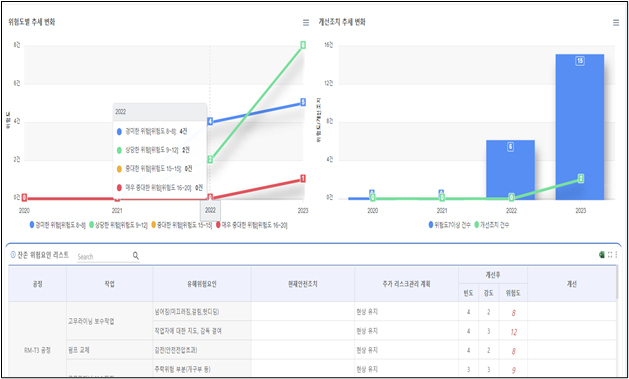The height and width of the screenshot is (379, 629).
Task: Toggle red 매우 중대한 위험 legend series
Action: click(252, 225)
